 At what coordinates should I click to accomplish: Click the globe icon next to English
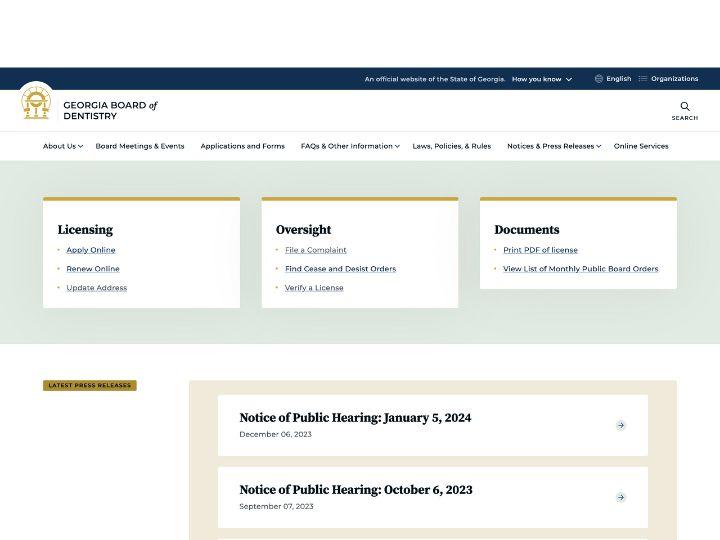point(599,79)
